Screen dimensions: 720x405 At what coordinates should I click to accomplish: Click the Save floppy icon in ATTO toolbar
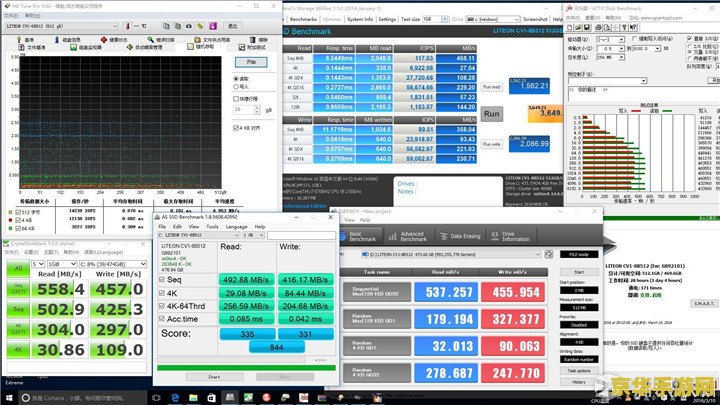tap(586, 28)
